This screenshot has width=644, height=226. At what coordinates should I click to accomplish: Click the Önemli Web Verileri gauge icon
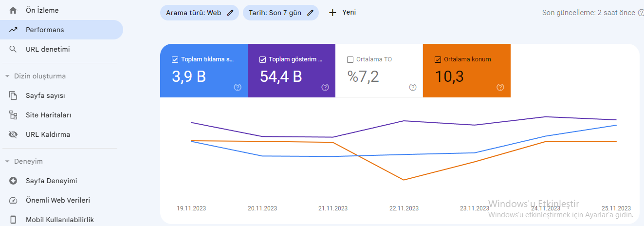[13, 200]
